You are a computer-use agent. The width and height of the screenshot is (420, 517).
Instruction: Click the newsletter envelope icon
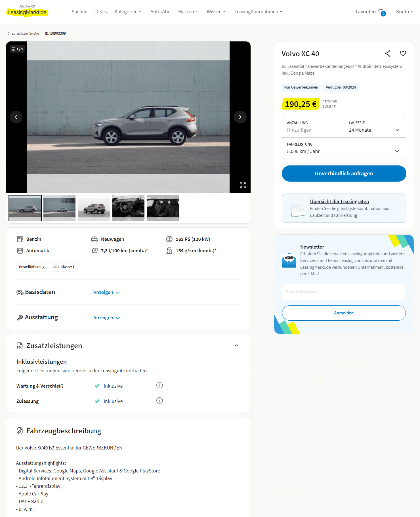[289, 260]
